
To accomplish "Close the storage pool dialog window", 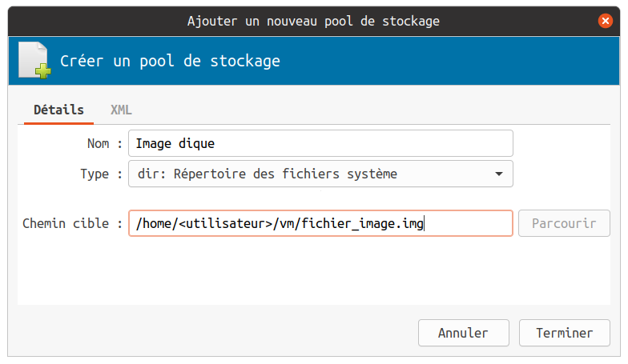I will (606, 21).
